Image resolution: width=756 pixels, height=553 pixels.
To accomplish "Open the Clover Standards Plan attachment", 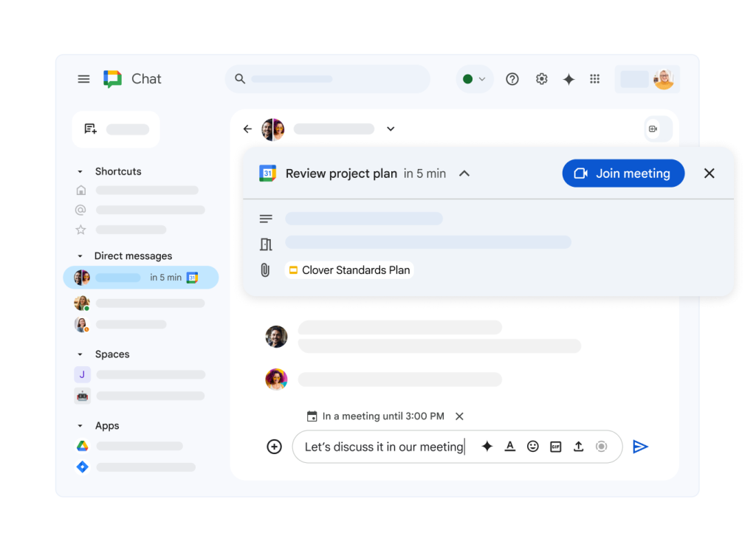I will (349, 270).
